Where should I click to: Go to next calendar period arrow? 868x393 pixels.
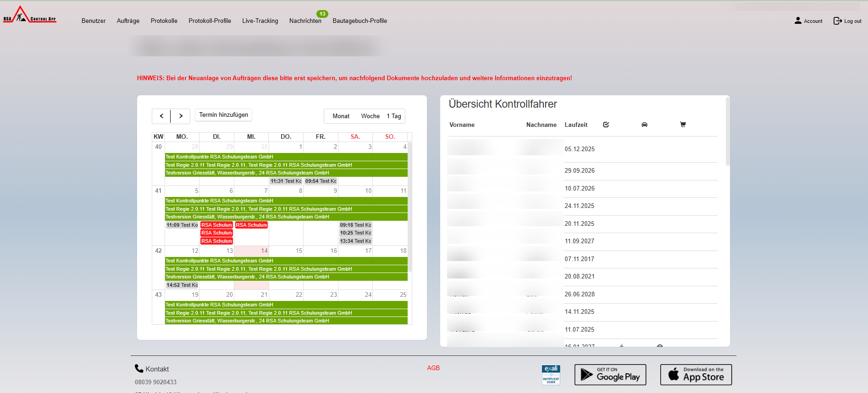(x=181, y=116)
